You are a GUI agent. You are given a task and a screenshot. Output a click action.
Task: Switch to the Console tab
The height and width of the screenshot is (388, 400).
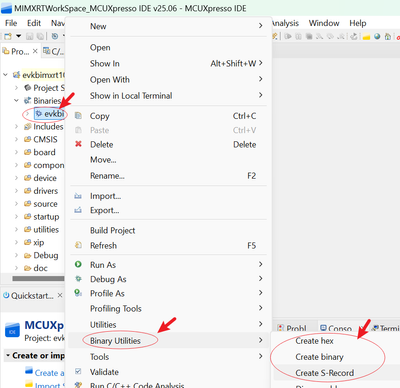click(x=336, y=328)
